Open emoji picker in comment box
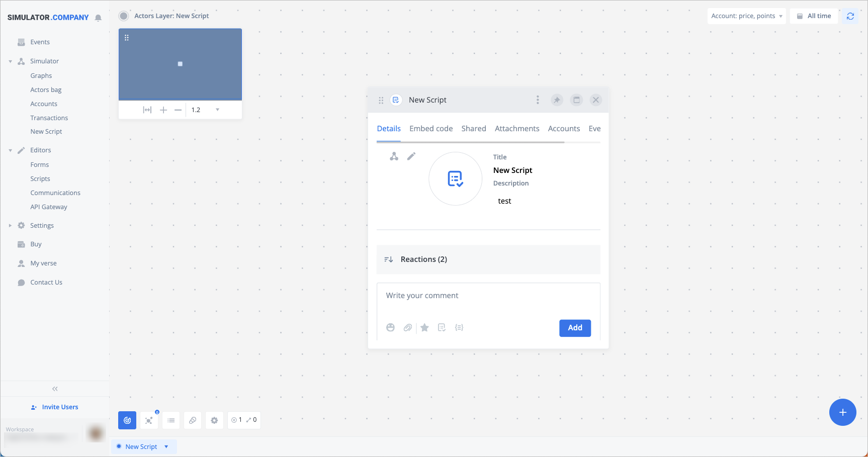Viewport: 868px width, 457px height. click(x=390, y=328)
